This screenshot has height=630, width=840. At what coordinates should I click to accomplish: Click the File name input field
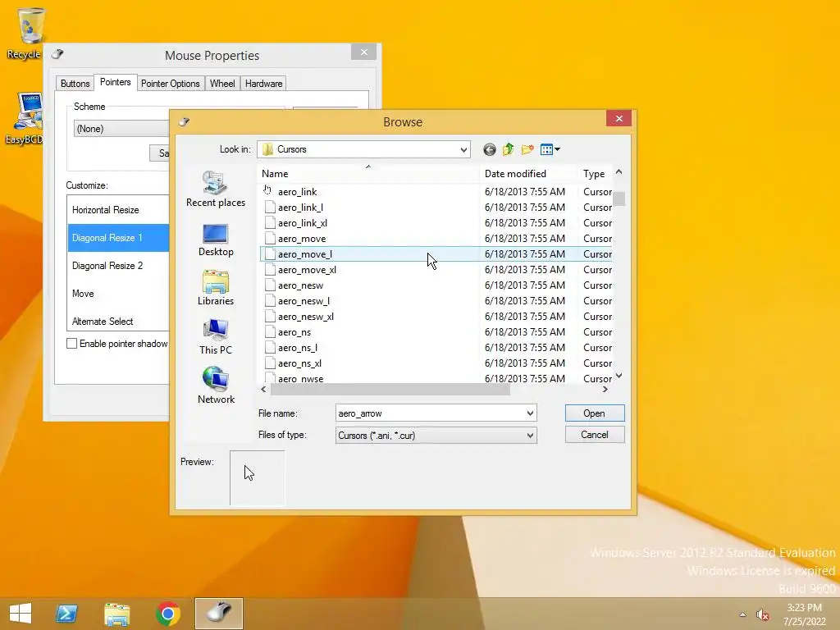[430, 413]
